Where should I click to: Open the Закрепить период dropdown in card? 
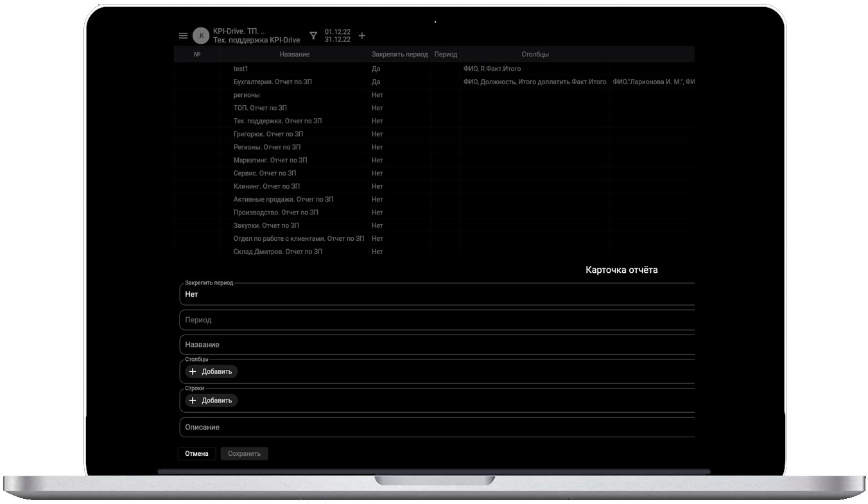(437, 295)
